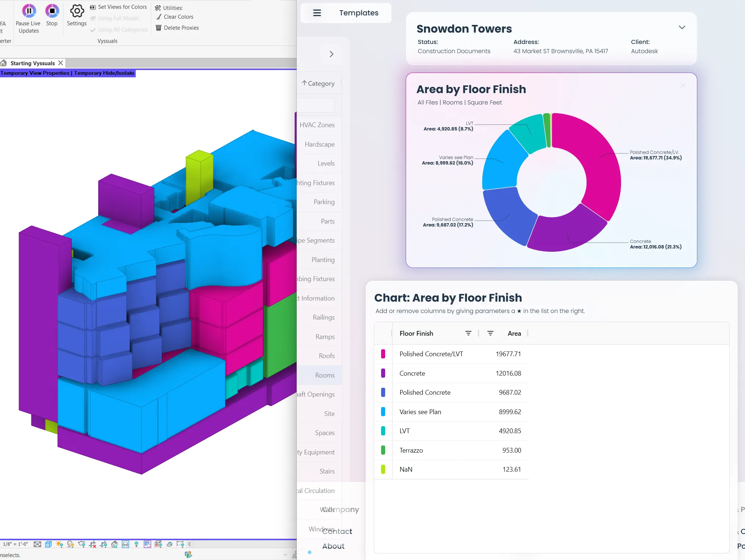
Task: Expand sidebar with right chevron
Action: 331,54
